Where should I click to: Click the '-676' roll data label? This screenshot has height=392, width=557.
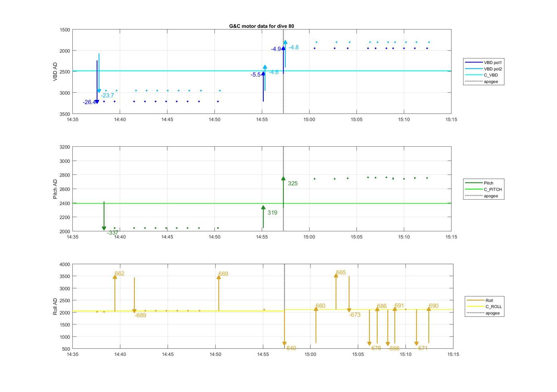click(376, 348)
